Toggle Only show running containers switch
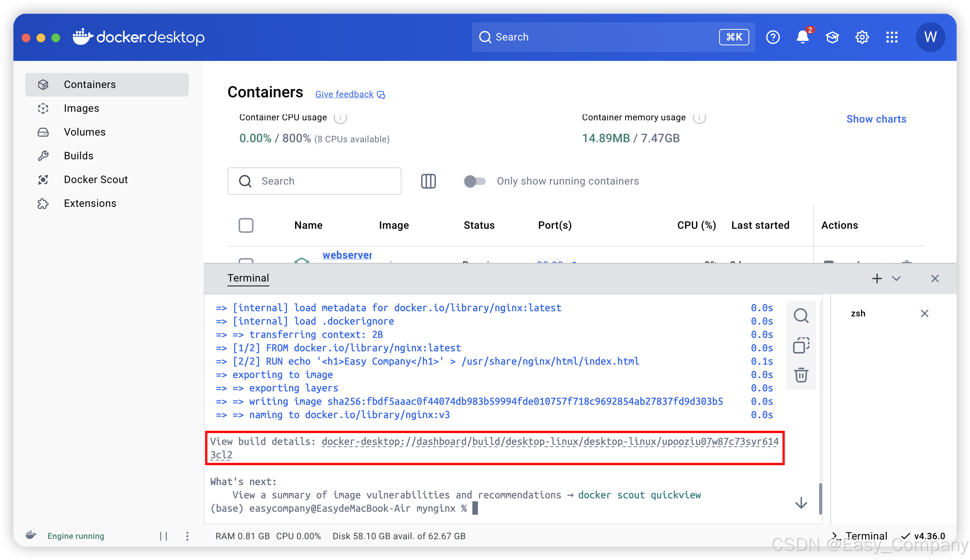This screenshot has width=970, height=560. pyautogui.click(x=474, y=181)
